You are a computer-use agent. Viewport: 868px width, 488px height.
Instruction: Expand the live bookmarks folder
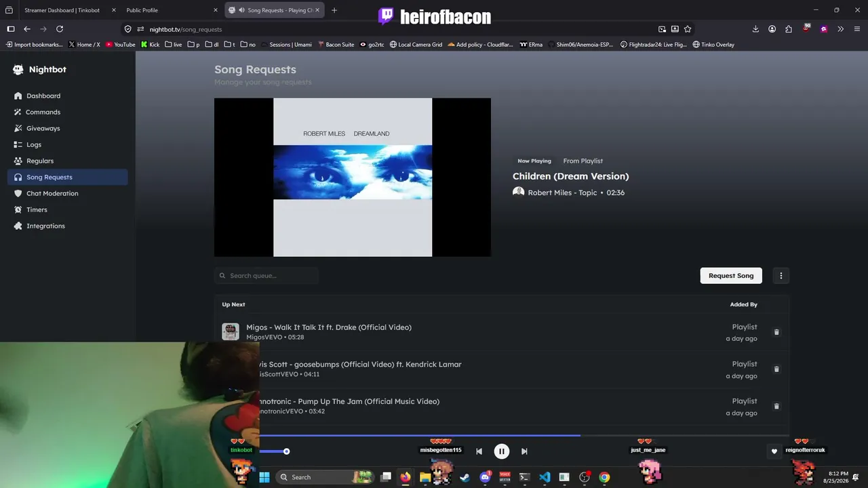tap(174, 45)
